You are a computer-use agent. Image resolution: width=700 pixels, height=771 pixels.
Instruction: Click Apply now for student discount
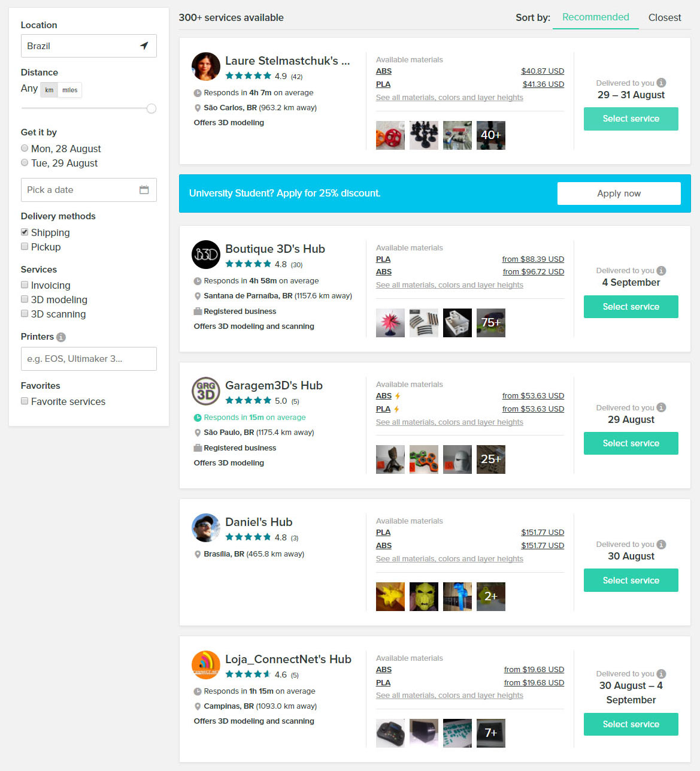point(619,193)
